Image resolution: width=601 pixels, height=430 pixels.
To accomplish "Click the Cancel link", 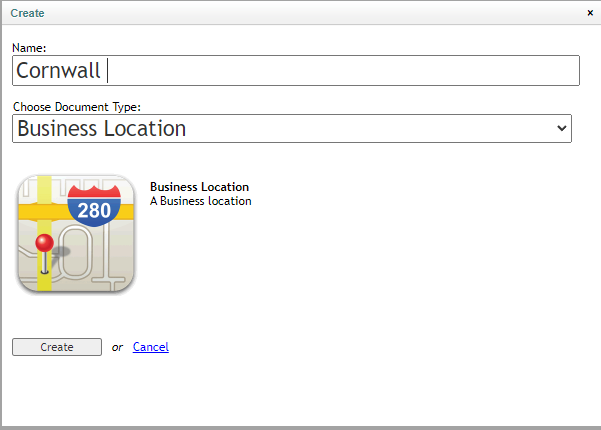I will (x=151, y=347).
